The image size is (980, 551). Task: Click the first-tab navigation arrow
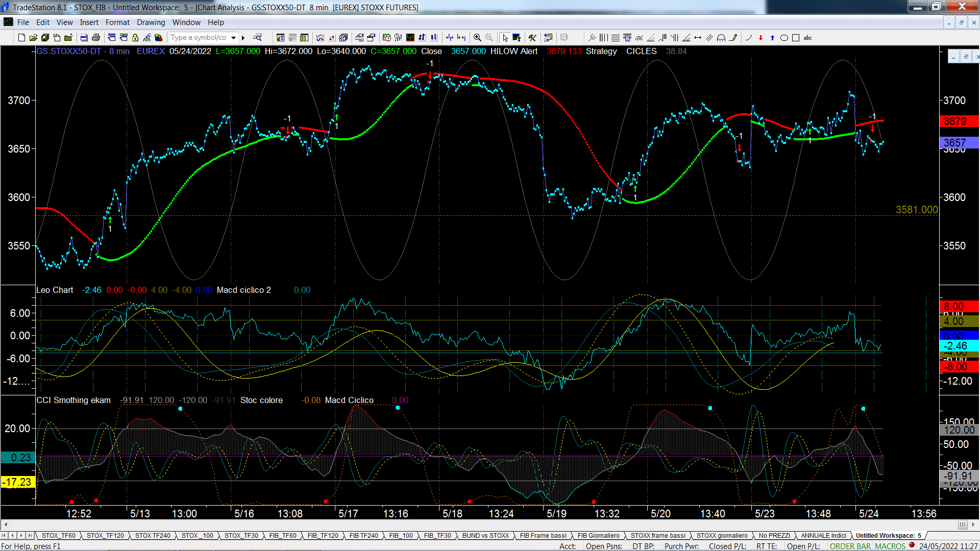pyautogui.click(x=4, y=535)
